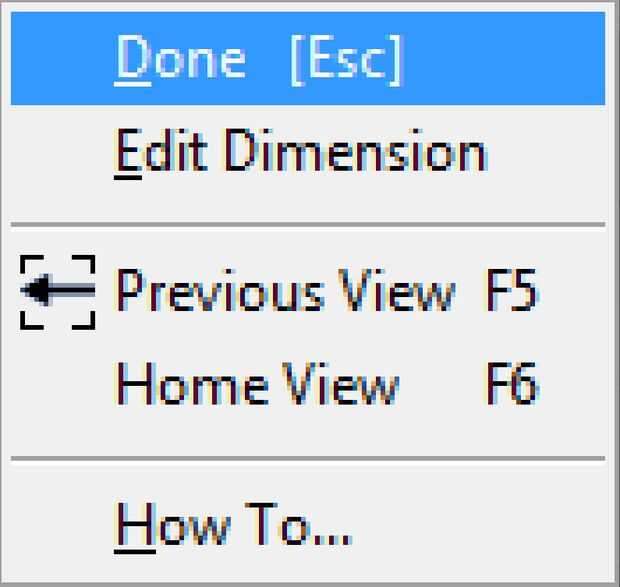Choose Edit Dimension from the menu
Screen dimensions: 620x587
point(300,152)
